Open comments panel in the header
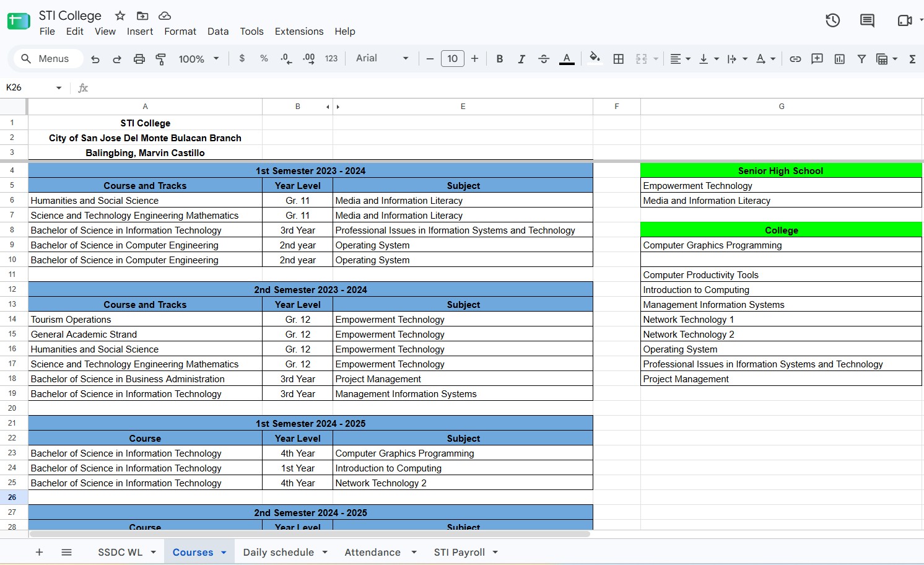 868,20
